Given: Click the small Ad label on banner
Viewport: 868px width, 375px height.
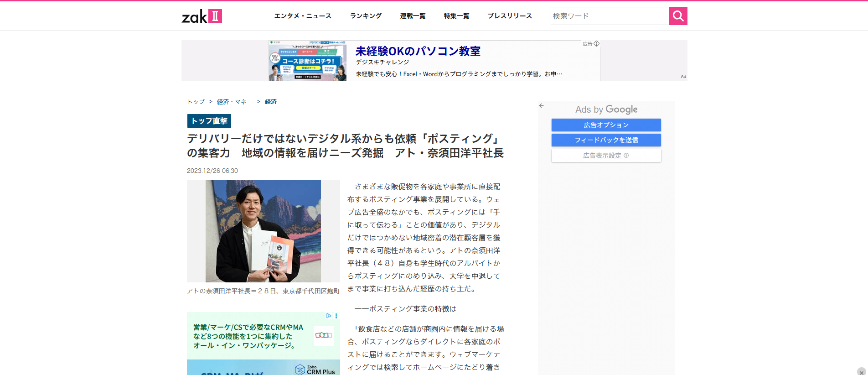Looking at the screenshot, I should tap(683, 77).
